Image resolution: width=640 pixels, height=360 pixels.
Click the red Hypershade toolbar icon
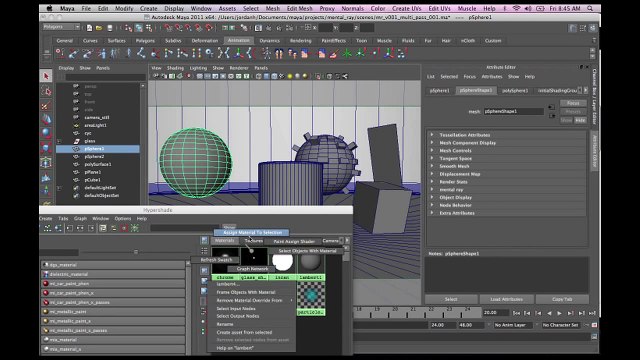click(124, 228)
